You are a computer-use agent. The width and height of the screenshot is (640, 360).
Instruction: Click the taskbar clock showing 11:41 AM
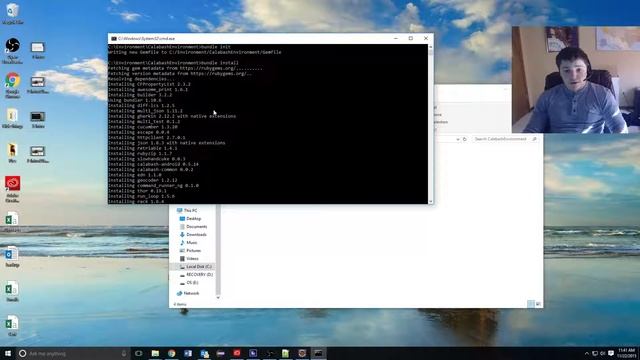pos(627,353)
